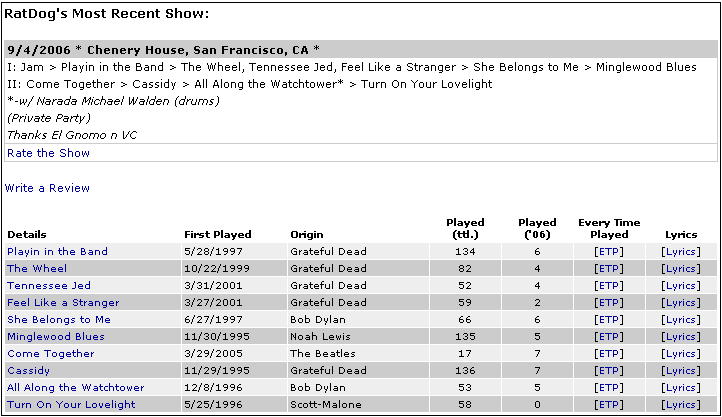Open All Along the Watchtower details
Viewport: 722px width, 417px height.
pyautogui.click(x=75, y=388)
